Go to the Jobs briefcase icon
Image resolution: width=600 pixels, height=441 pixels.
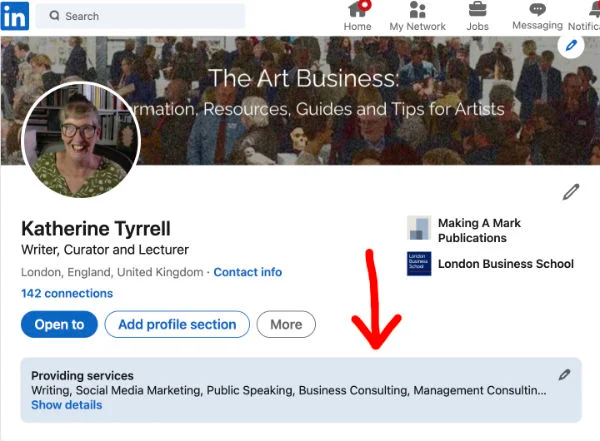[478, 10]
